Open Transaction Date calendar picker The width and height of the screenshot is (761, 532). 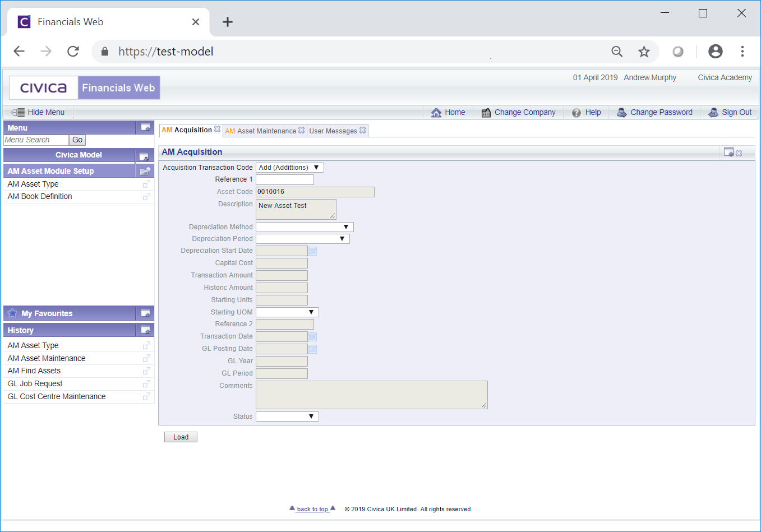313,337
